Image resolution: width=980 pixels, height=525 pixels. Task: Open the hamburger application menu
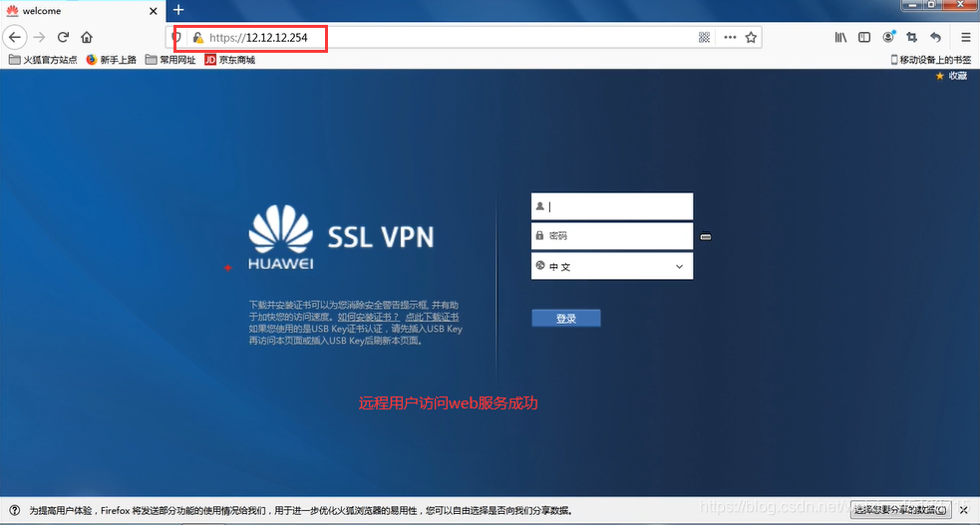(x=966, y=38)
